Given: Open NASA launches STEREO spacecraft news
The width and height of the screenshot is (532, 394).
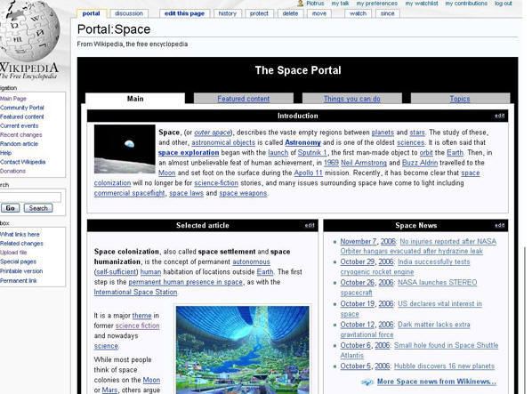Looking at the screenshot, I should click(438, 283).
